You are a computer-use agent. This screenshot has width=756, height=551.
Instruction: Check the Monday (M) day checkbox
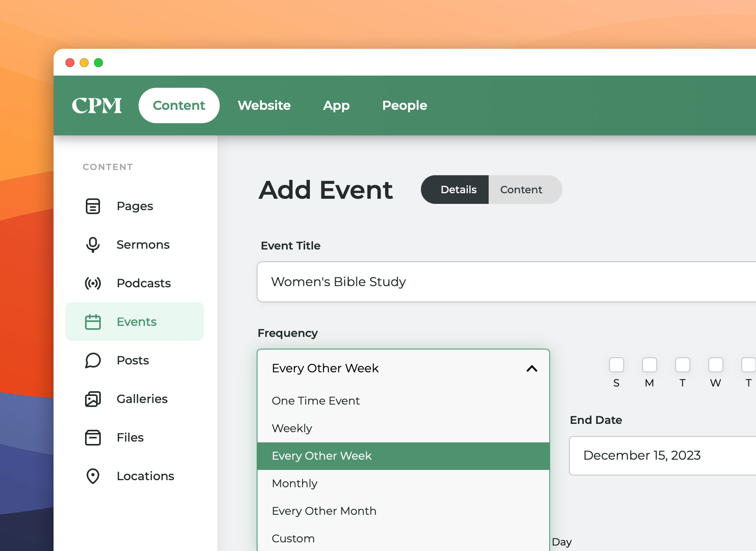click(649, 365)
